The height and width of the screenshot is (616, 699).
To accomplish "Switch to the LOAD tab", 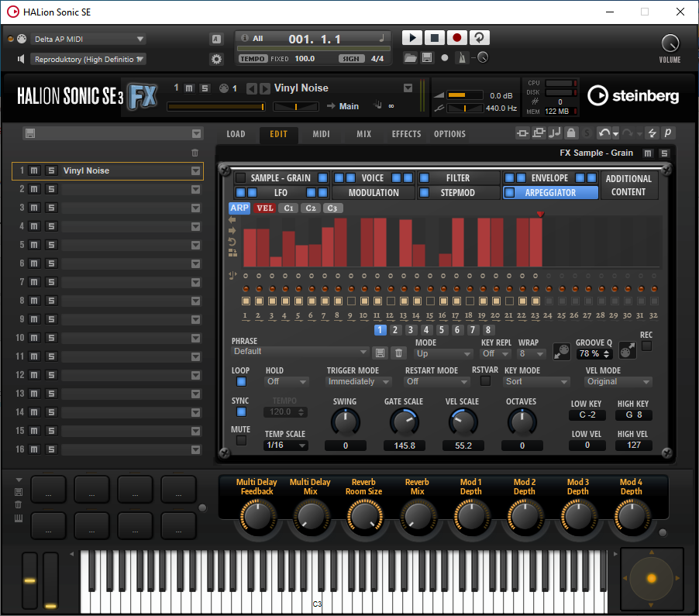I will pos(236,134).
